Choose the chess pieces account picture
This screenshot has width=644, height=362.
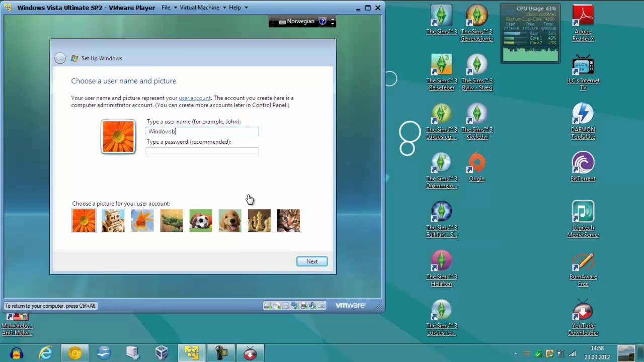click(259, 221)
